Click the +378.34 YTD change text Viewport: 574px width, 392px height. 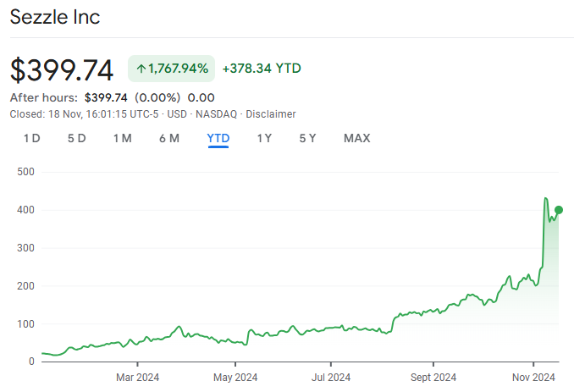tap(262, 69)
